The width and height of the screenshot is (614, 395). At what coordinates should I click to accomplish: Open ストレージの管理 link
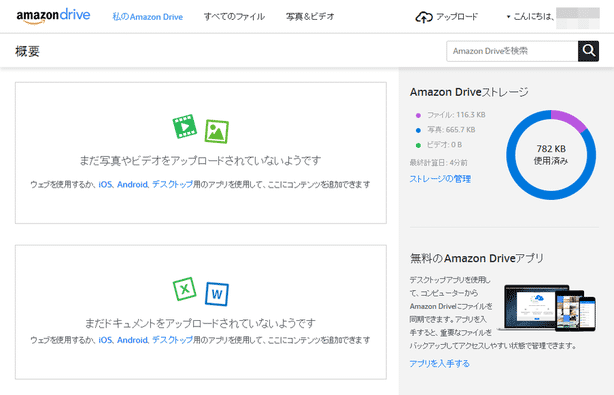[x=440, y=179]
